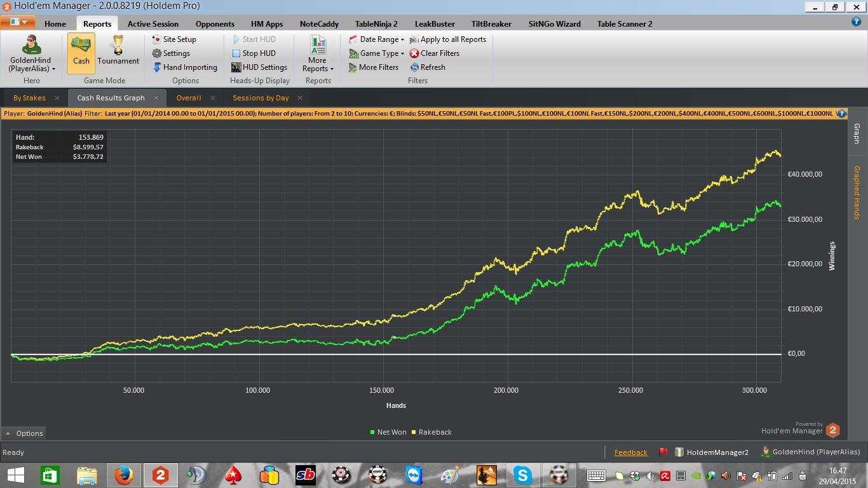
Task: Click the Stop HUD button
Action: [x=254, y=53]
